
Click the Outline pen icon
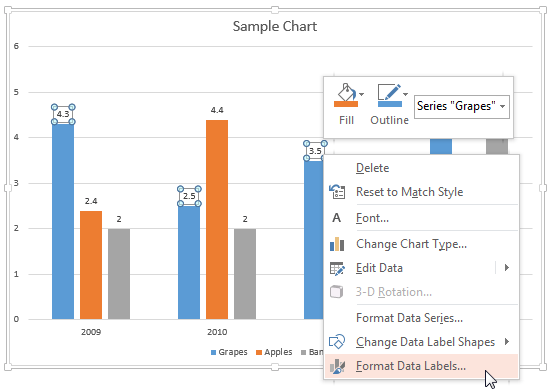click(x=389, y=95)
